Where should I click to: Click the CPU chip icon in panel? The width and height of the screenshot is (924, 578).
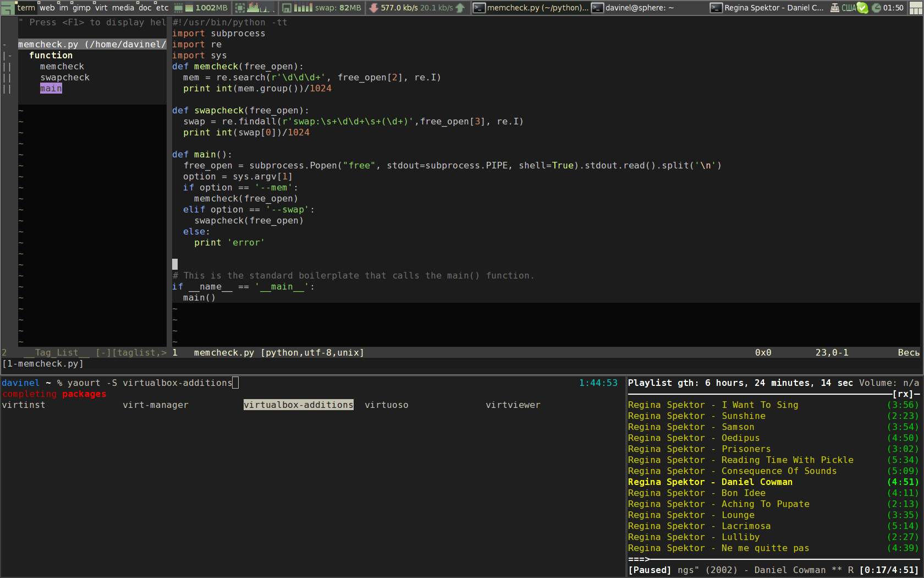click(240, 8)
